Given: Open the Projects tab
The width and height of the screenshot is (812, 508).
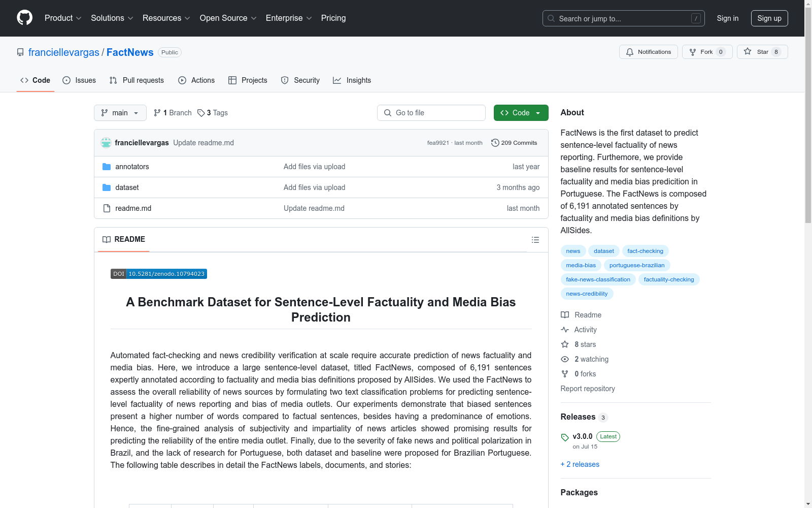Looking at the screenshot, I should tap(248, 80).
